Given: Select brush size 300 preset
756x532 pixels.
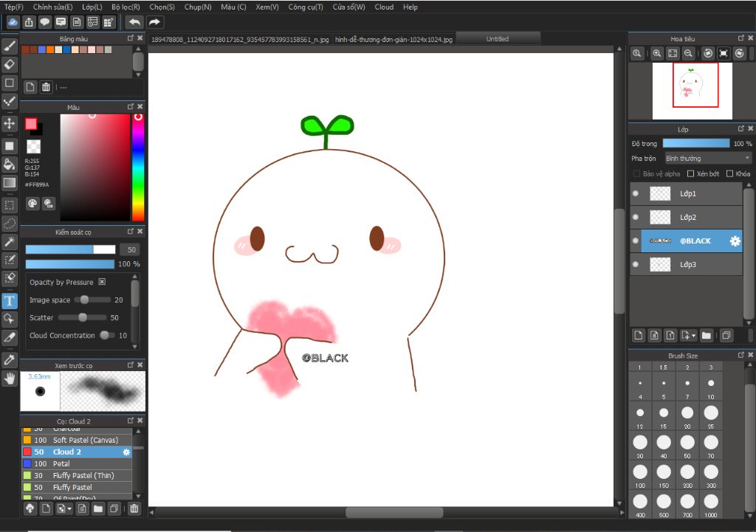Looking at the screenshot, I should pyautogui.click(x=711, y=476).
